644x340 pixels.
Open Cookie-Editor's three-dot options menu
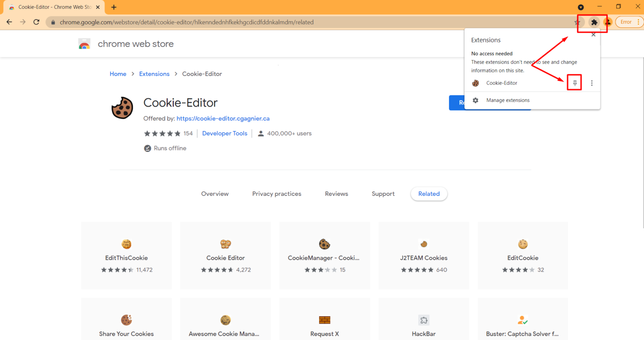pyautogui.click(x=592, y=83)
